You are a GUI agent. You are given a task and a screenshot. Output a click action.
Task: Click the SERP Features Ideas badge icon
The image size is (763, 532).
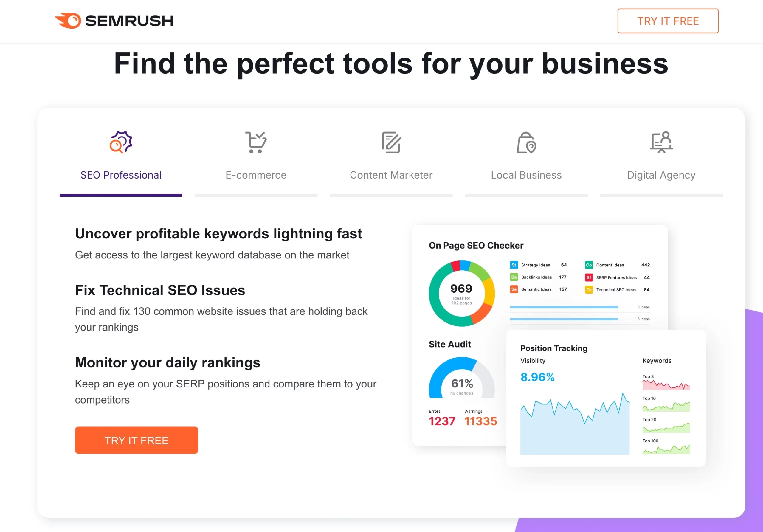click(589, 277)
